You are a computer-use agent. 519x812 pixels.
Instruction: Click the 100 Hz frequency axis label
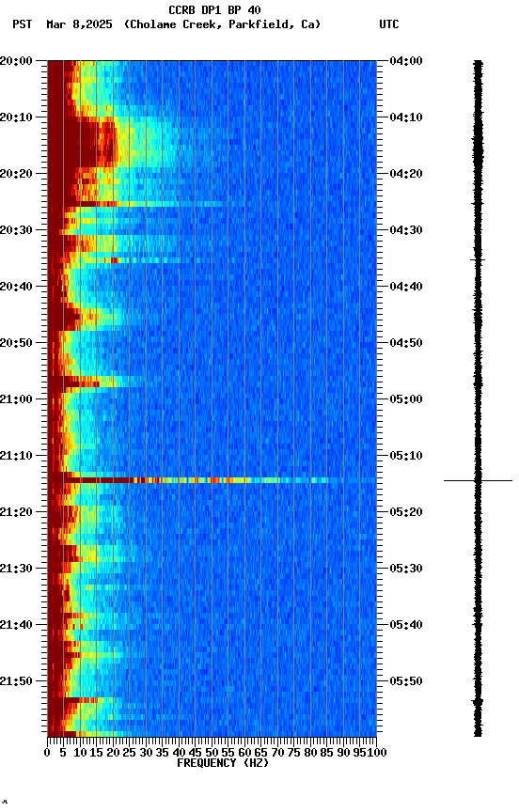point(378,754)
